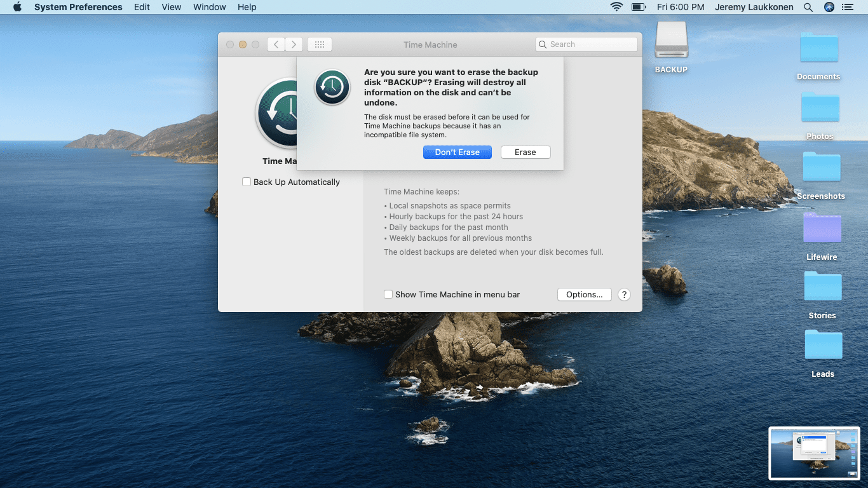Click the screenshot preview thumbnail

click(814, 452)
